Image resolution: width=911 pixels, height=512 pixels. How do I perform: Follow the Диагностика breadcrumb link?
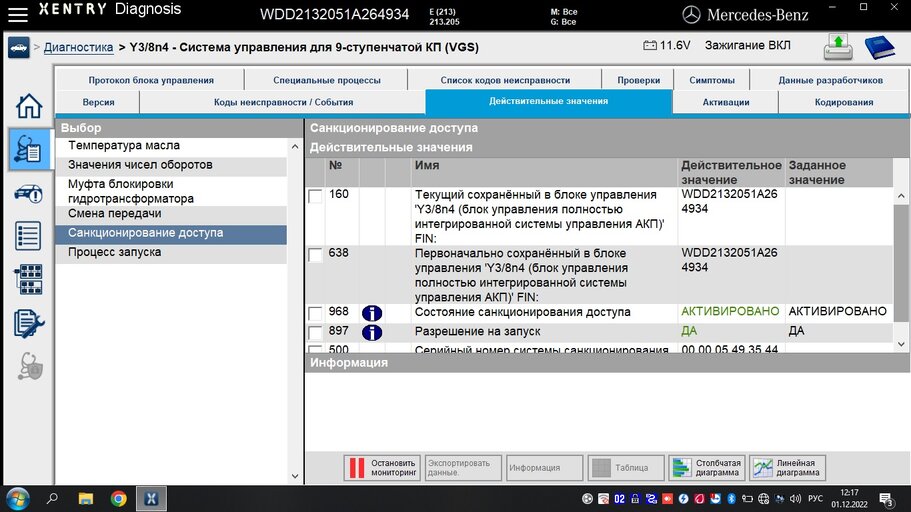click(x=78, y=48)
